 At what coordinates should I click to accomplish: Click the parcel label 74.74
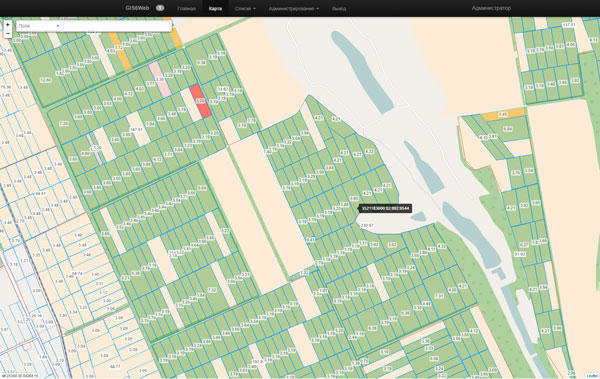[x=78, y=274]
